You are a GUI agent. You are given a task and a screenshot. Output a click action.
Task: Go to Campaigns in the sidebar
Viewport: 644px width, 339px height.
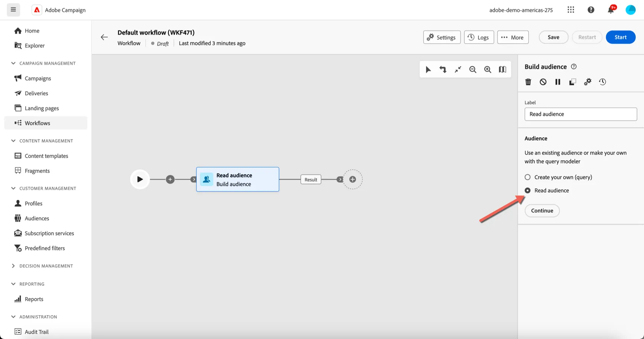(x=38, y=78)
